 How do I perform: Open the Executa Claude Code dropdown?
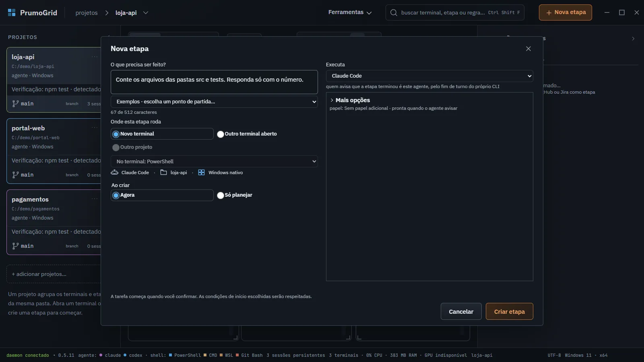point(429,76)
